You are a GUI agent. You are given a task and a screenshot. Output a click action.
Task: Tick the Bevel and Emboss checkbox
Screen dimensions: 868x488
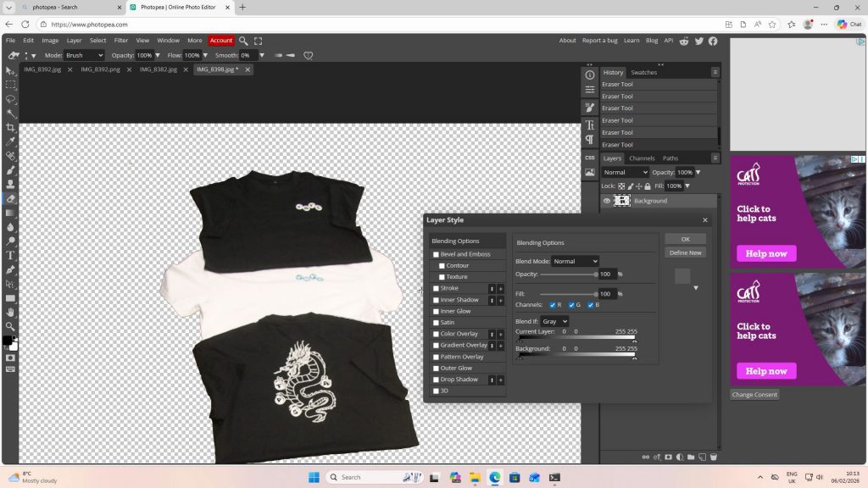tap(437, 254)
